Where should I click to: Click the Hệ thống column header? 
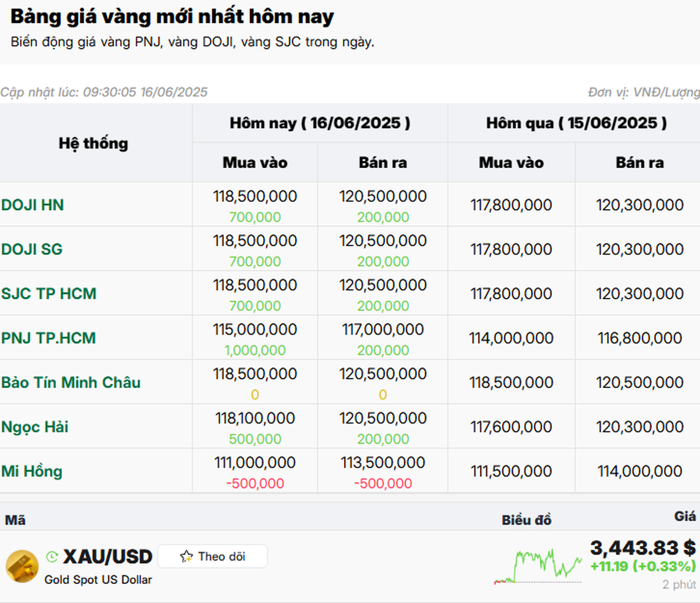(93, 143)
